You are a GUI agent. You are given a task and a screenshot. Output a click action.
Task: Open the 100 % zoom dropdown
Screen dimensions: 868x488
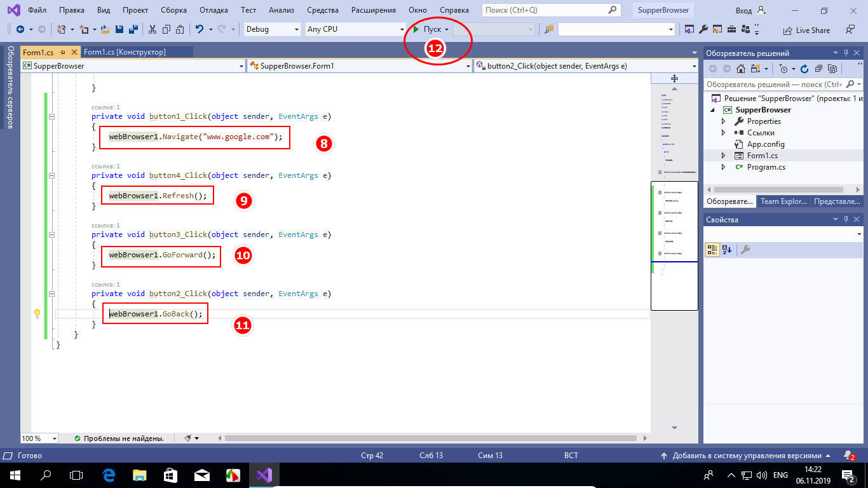pyautogui.click(x=54, y=438)
